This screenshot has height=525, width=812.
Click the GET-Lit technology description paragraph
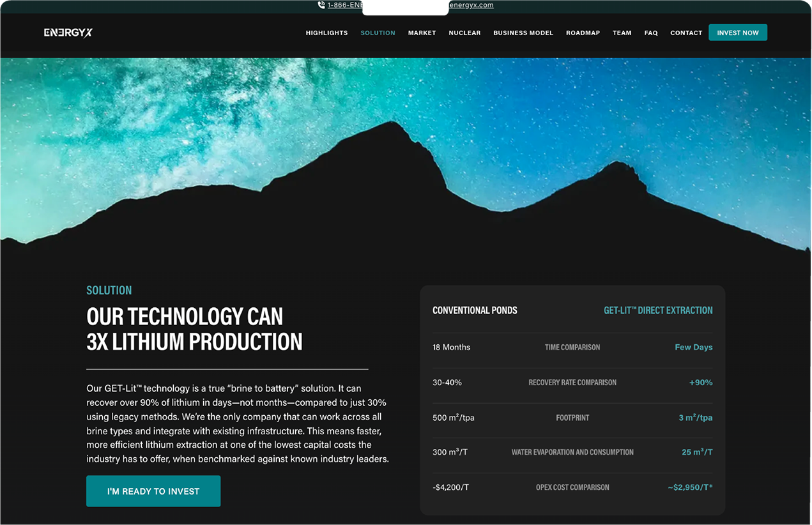pyautogui.click(x=238, y=423)
